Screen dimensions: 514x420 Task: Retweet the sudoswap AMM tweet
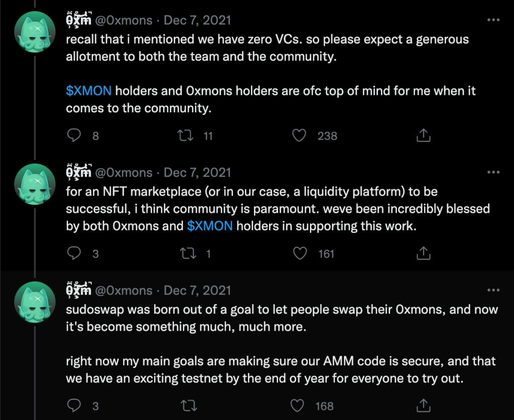188,405
